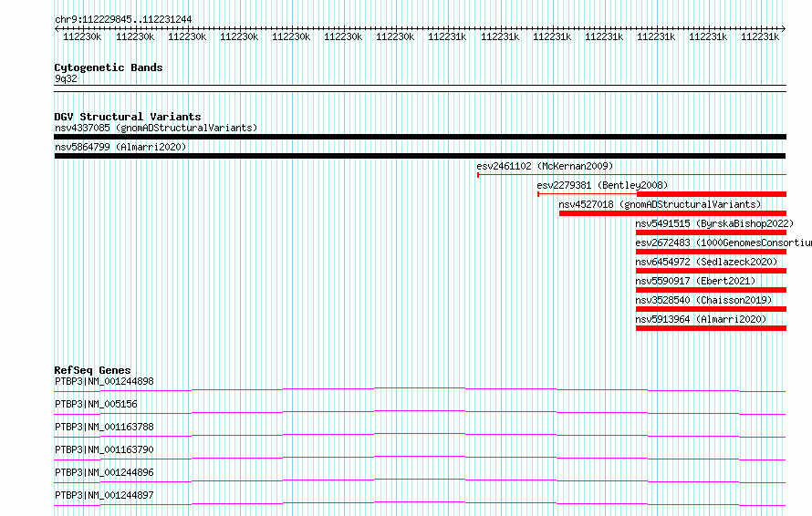The image size is (812, 516).
Task: Select esv2279381 (Bentley2008) variant label
Action: (x=602, y=185)
